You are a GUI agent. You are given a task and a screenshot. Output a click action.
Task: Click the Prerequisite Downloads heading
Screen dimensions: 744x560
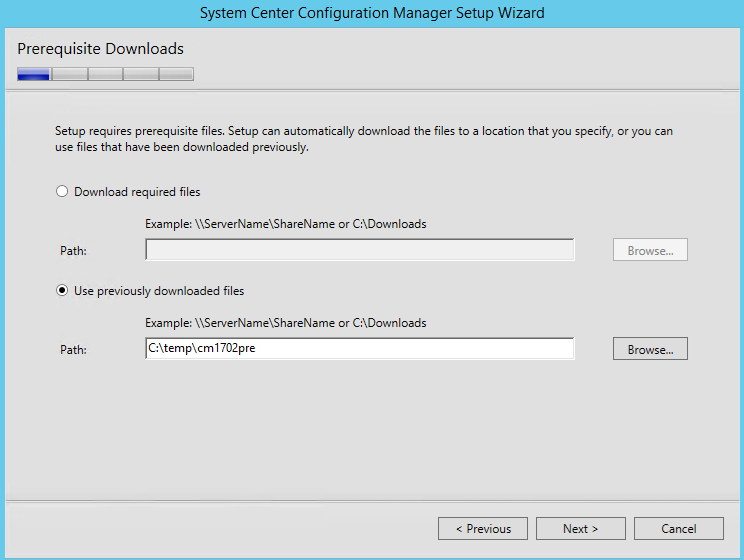click(101, 49)
